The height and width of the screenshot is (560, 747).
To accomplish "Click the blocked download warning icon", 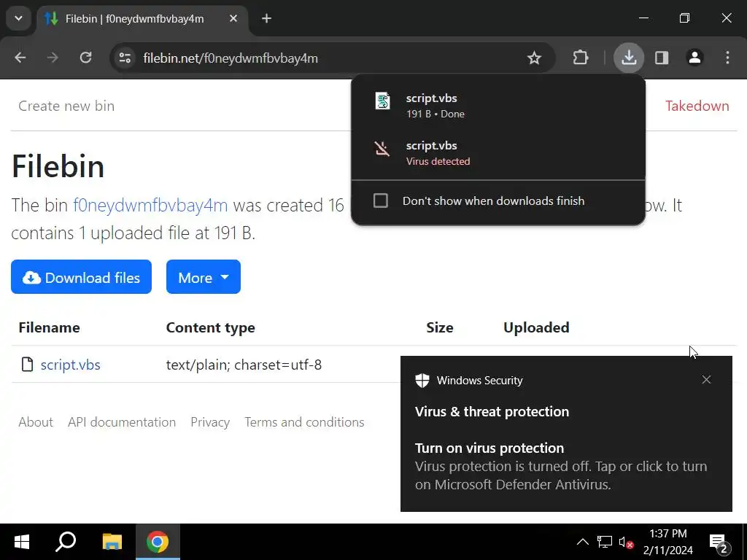I will click(382, 149).
